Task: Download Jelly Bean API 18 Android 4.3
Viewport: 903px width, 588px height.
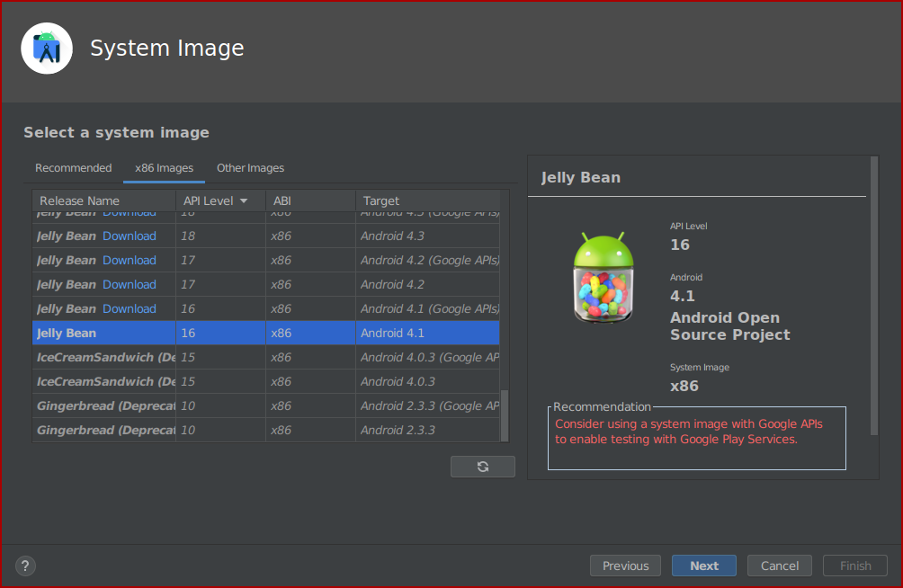Action: tap(129, 236)
